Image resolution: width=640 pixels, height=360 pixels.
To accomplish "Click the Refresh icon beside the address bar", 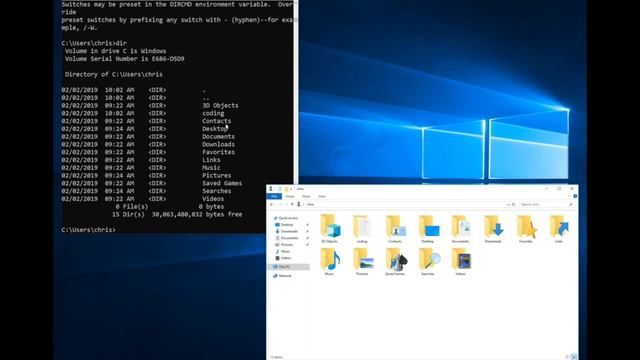I will [513, 204].
